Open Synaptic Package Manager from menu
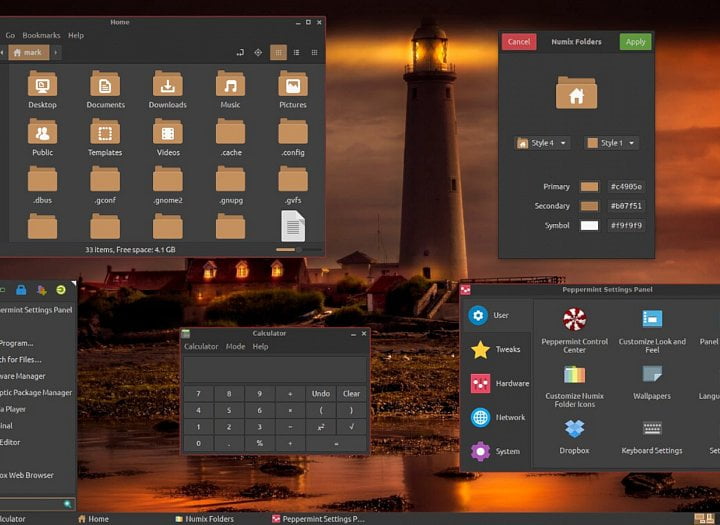 pos(36,393)
